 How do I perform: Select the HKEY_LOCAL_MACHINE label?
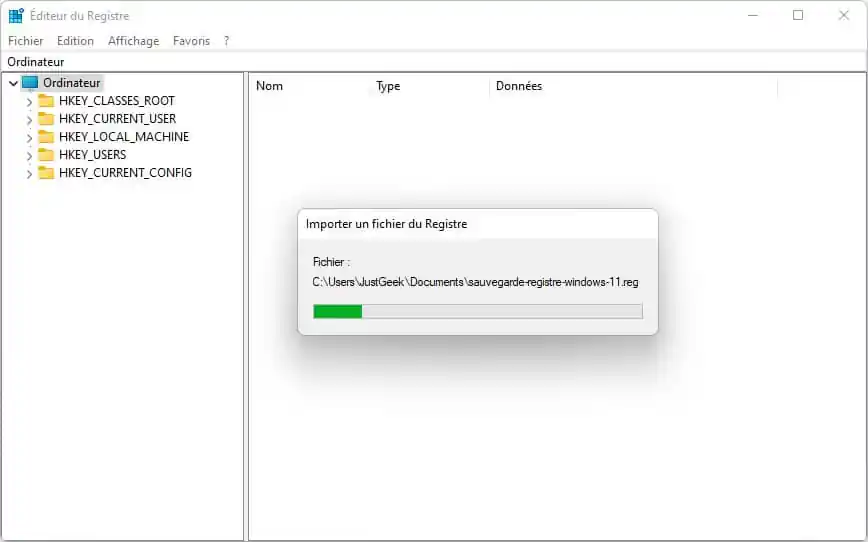tap(124, 137)
